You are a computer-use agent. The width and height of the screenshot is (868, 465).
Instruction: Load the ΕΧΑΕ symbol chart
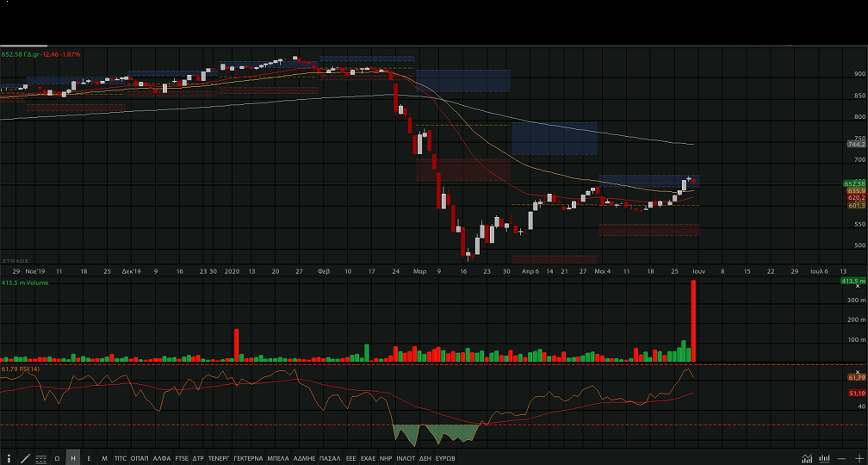click(x=369, y=458)
